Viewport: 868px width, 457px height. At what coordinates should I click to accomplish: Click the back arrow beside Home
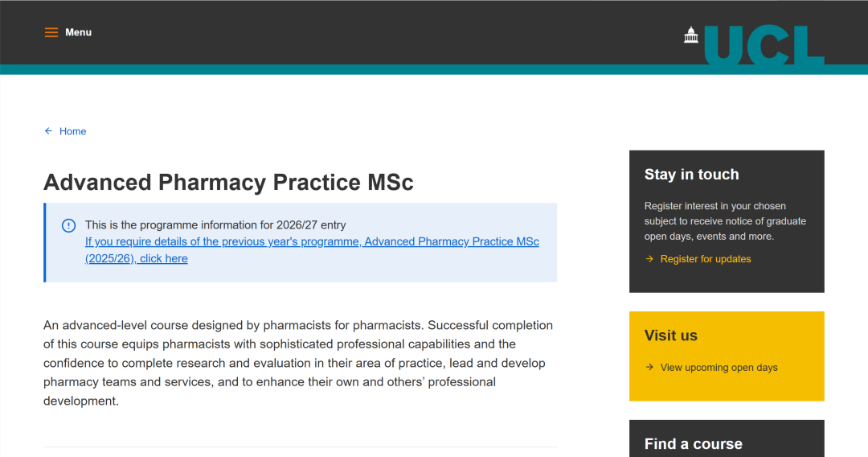pos(48,131)
